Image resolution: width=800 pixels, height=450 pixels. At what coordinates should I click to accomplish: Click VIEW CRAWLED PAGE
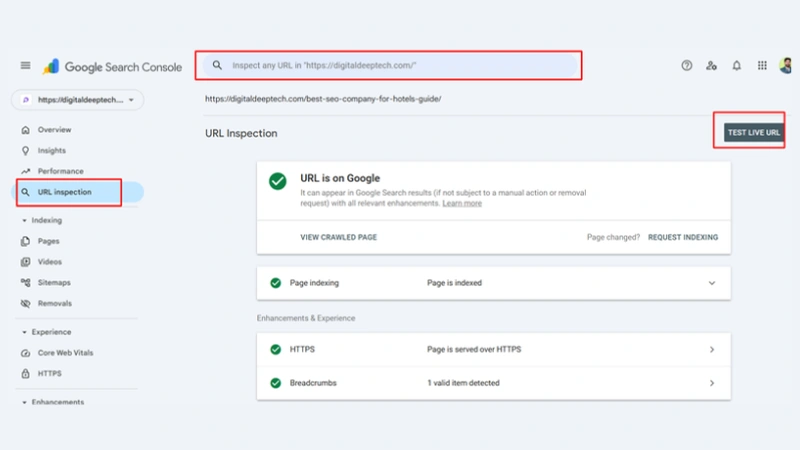(x=338, y=237)
